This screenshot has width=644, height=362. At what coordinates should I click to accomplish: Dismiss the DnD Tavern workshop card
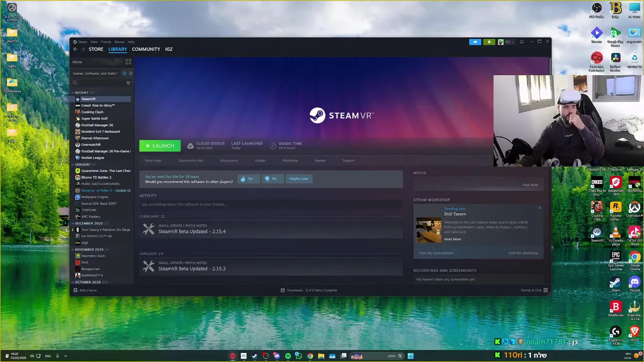(540, 208)
